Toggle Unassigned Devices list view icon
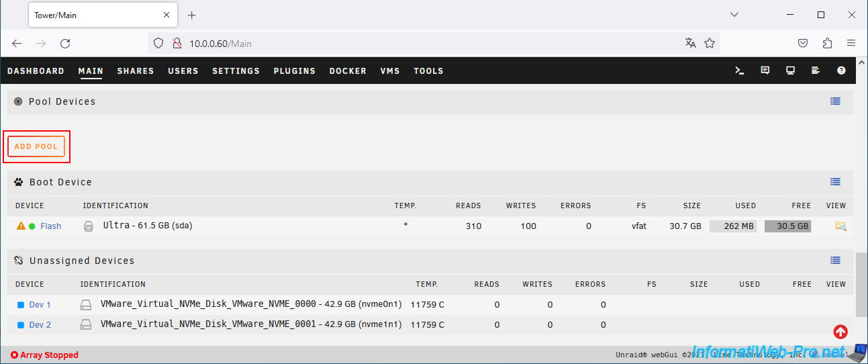 (x=835, y=261)
